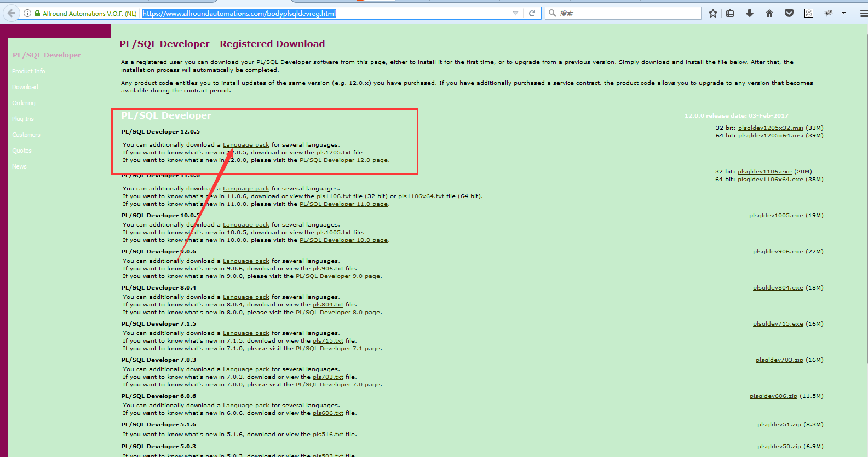Screen dimensions: 868x457
Task: View the pls606.txt file
Action: click(328, 413)
